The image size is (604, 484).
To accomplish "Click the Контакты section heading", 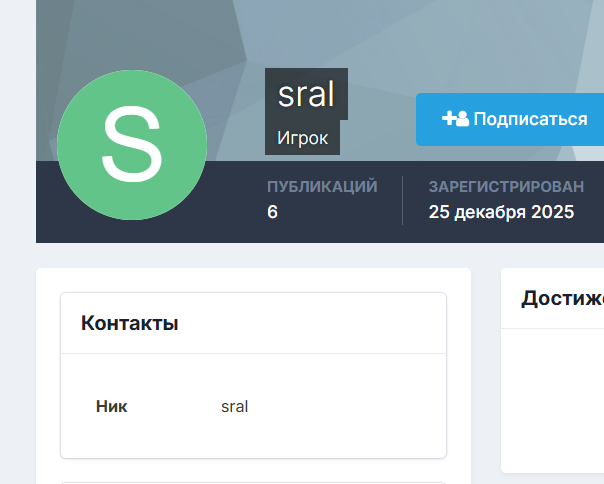I will [129, 323].
